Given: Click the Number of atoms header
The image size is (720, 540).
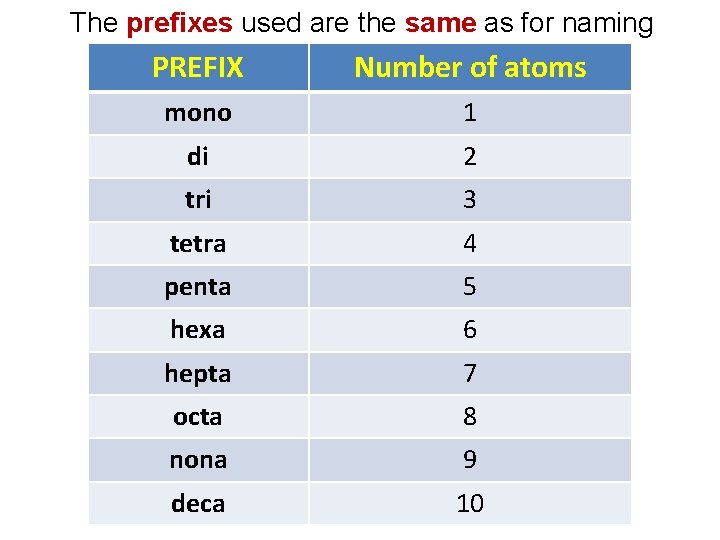Looking at the screenshot, I should (470, 68).
